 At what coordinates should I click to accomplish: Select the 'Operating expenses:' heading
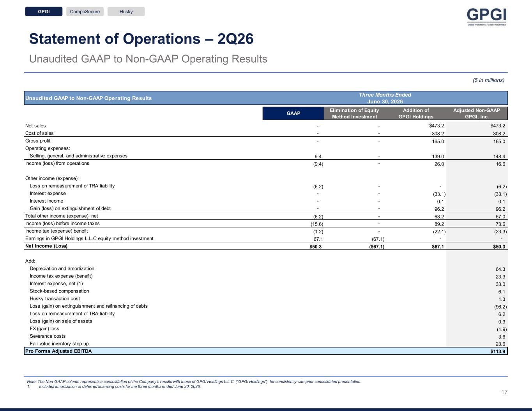click(48, 148)
